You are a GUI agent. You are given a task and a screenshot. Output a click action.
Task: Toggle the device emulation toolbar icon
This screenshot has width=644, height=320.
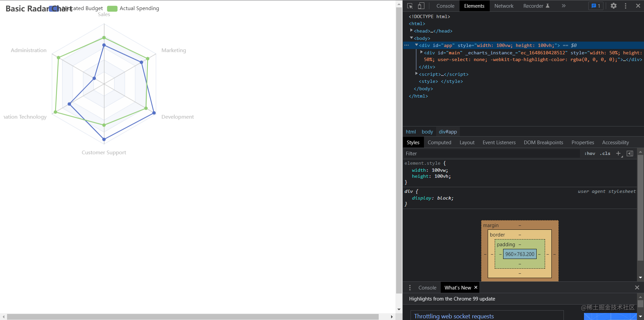421,6
